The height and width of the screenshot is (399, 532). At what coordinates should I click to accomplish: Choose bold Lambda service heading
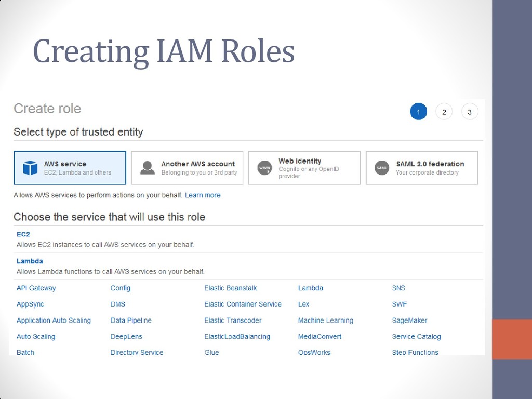click(x=30, y=261)
